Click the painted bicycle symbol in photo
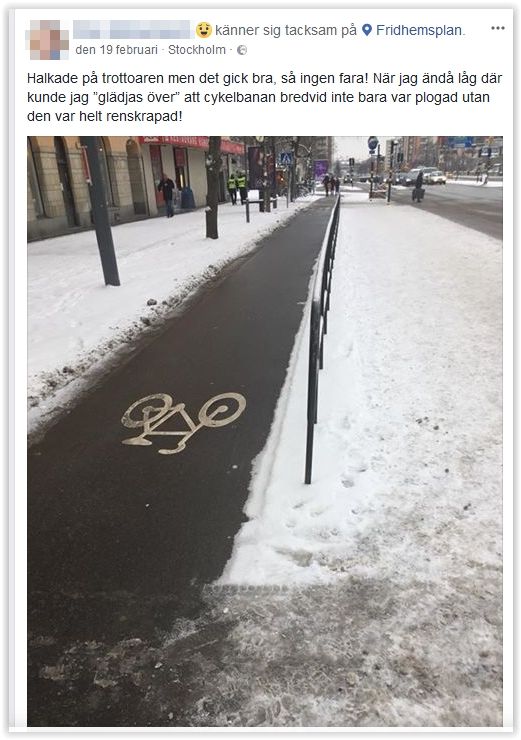This screenshot has height=740, width=521. (x=184, y=423)
